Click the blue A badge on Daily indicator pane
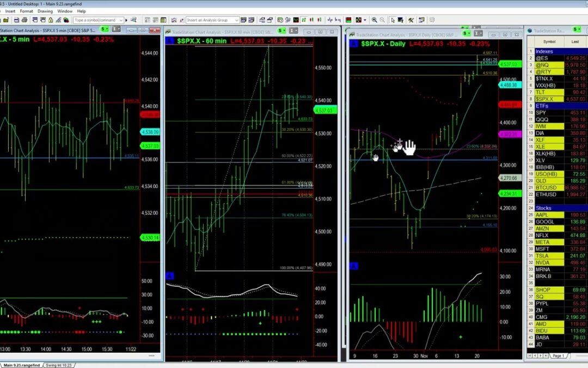The height and width of the screenshot is (368, 588). (354, 266)
